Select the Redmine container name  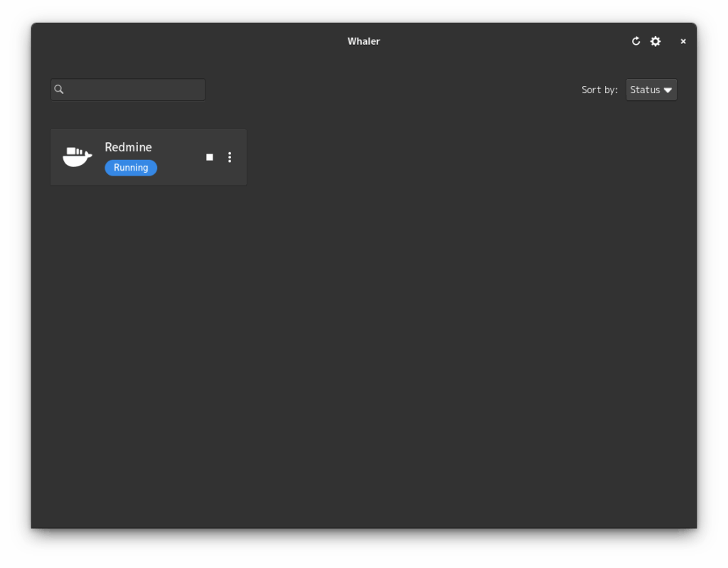(x=128, y=147)
